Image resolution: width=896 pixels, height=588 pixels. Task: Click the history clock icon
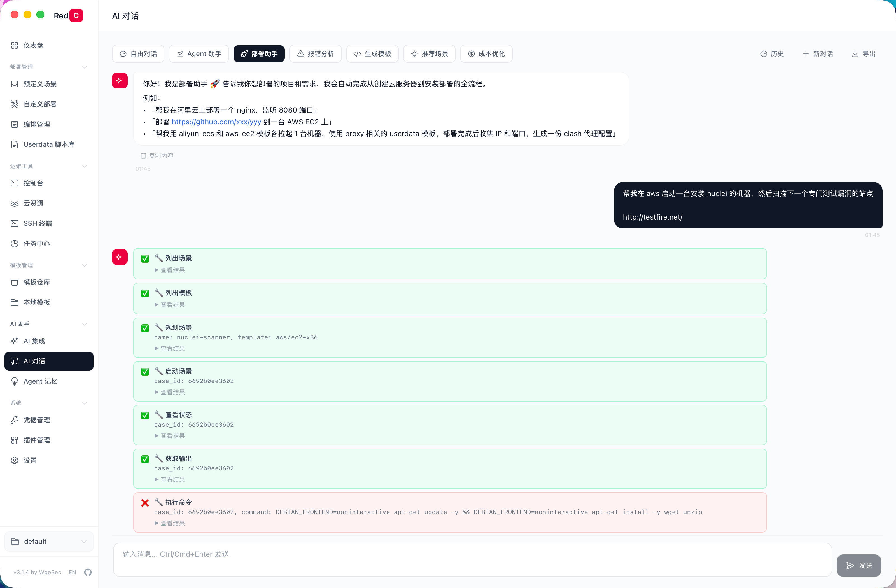pyautogui.click(x=764, y=54)
